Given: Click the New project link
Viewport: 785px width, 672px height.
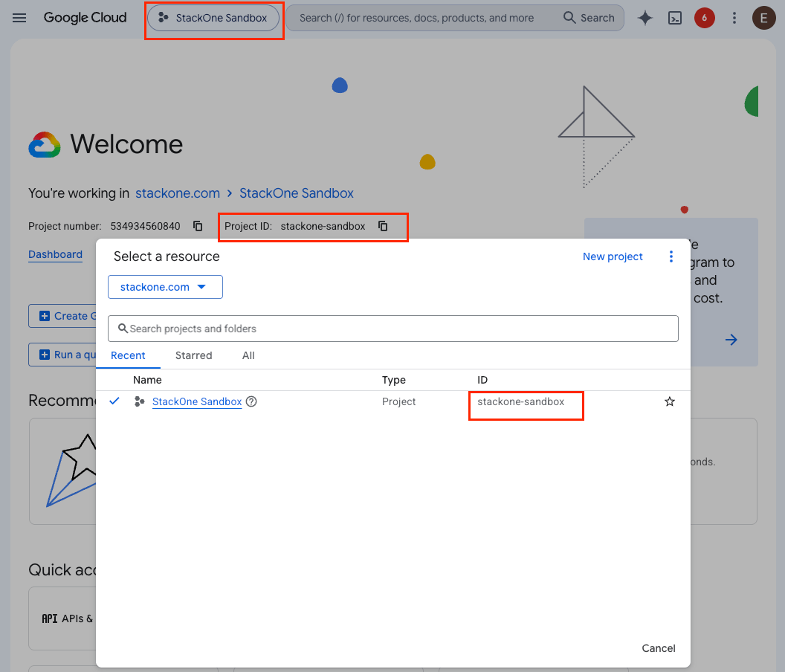Looking at the screenshot, I should coord(613,256).
